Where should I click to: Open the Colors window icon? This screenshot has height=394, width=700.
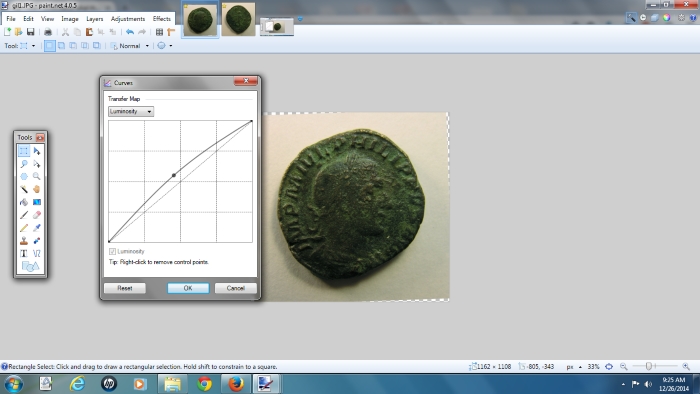667,17
